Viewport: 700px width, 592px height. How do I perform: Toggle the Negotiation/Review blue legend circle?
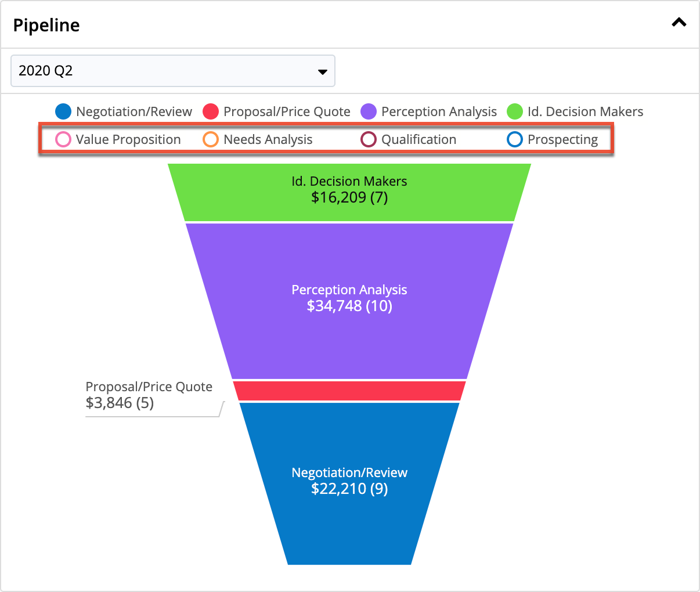63,111
